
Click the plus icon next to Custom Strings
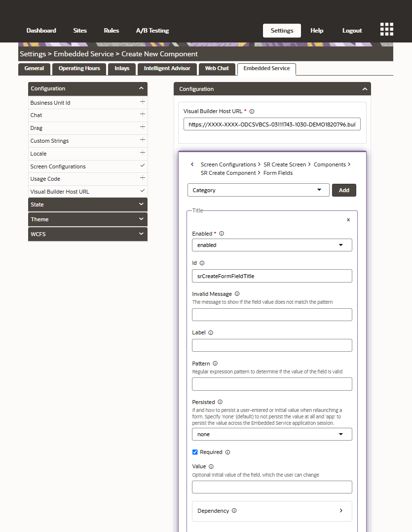142,141
